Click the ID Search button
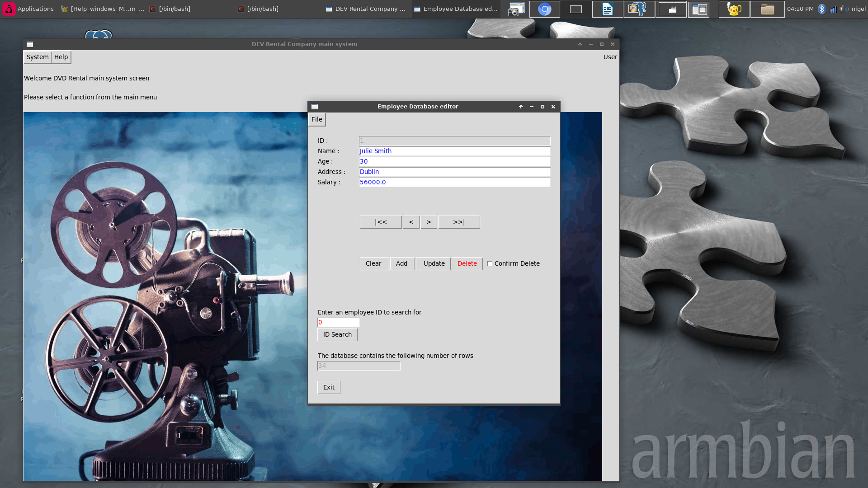Viewport: 868px width, 488px height. click(337, 334)
